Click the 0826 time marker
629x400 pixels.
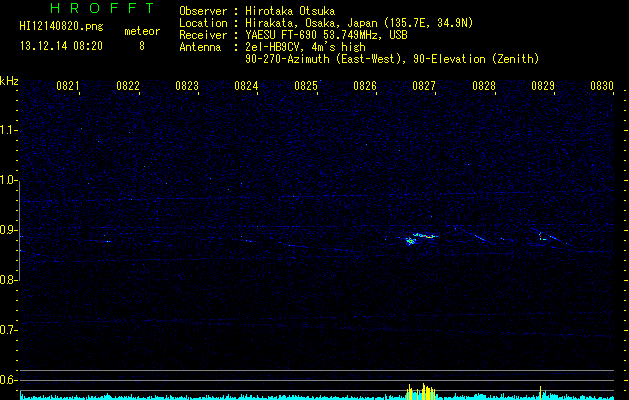pyautogui.click(x=365, y=86)
